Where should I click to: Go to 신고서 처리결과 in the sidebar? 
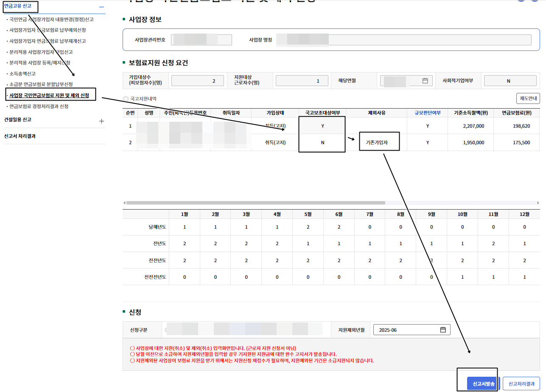coord(20,136)
